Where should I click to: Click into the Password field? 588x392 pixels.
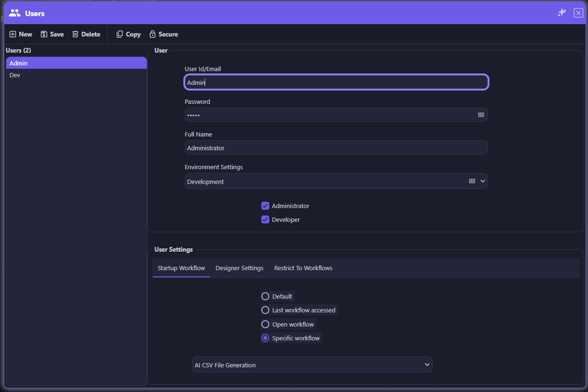pos(336,115)
